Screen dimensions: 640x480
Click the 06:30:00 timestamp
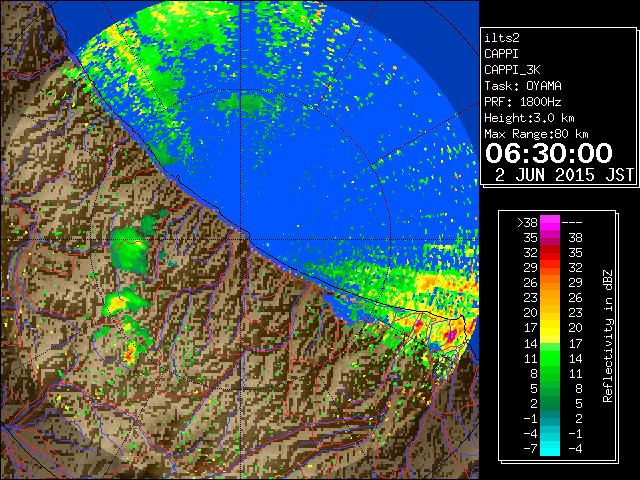coord(549,153)
